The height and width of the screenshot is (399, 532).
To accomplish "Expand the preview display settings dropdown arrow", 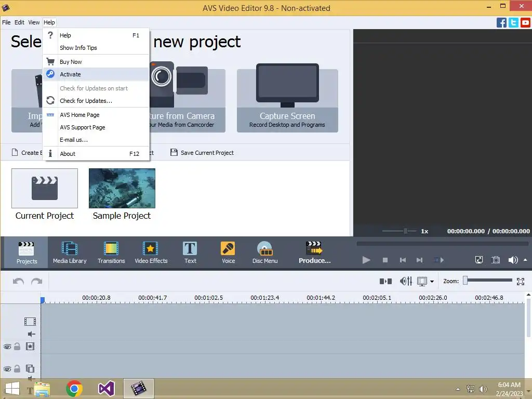I will tap(432, 281).
